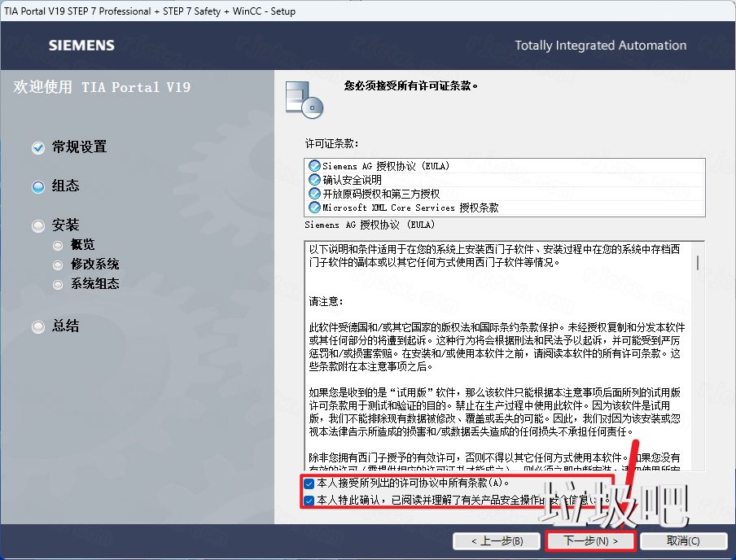The image size is (736, 560).
Task: Open the 修改系统 sub-item under 安装
Action: pyautogui.click(x=57, y=265)
